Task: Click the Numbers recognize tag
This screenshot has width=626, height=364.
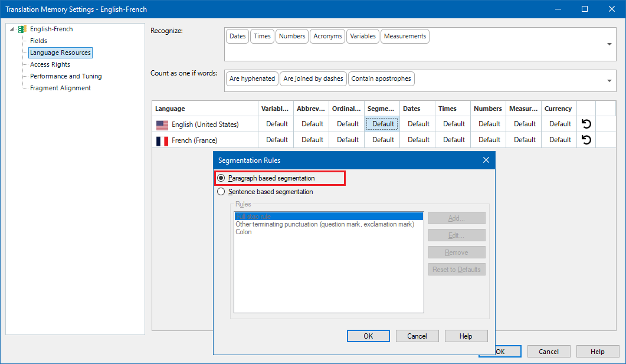Action: coord(292,37)
